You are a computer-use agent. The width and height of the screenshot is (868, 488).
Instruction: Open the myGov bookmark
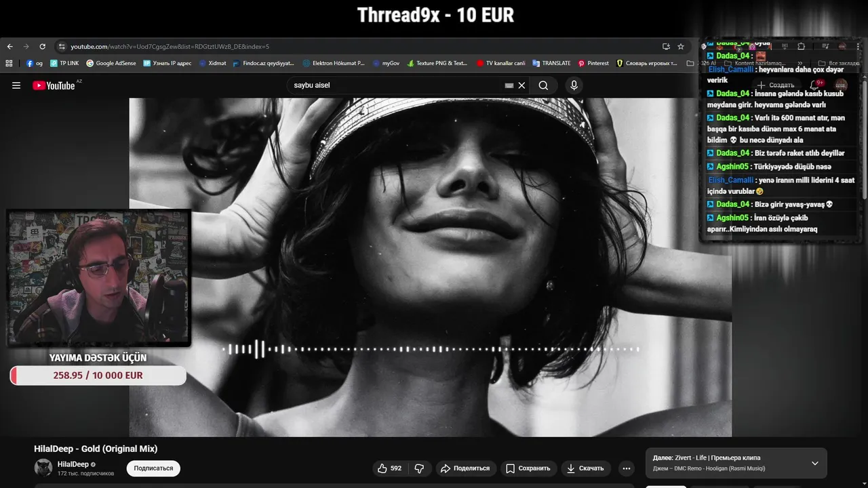[x=386, y=63]
